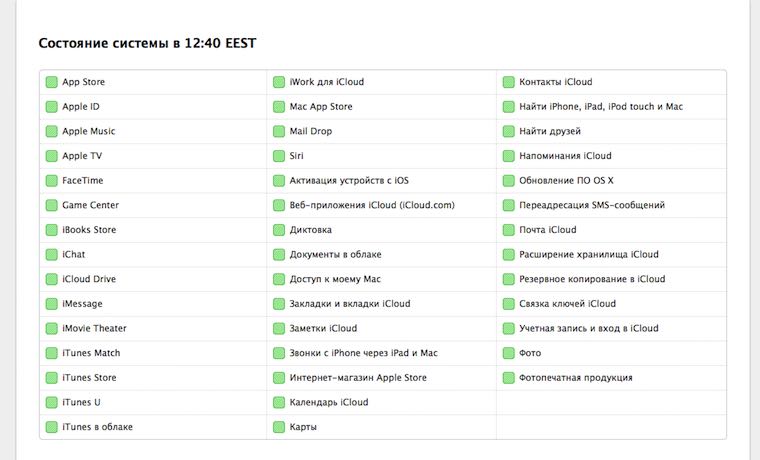Click the Mac App Store label

coord(321,107)
